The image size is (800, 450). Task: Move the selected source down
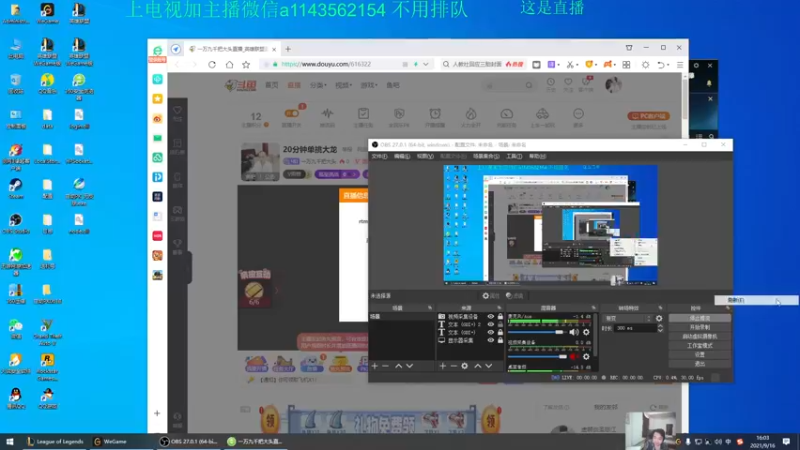coord(489,366)
